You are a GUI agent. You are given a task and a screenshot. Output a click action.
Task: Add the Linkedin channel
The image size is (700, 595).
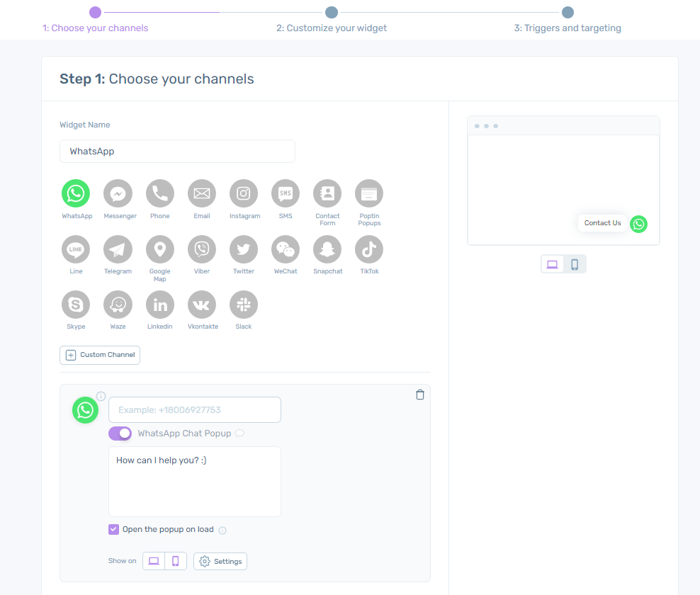[x=160, y=305]
